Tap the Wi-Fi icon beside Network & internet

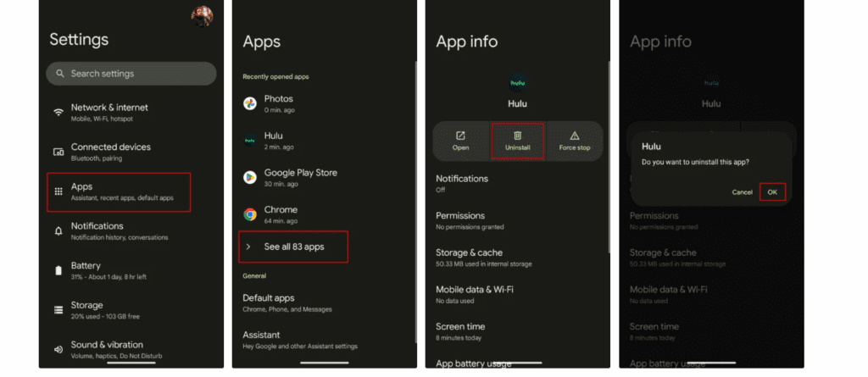point(58,113)
